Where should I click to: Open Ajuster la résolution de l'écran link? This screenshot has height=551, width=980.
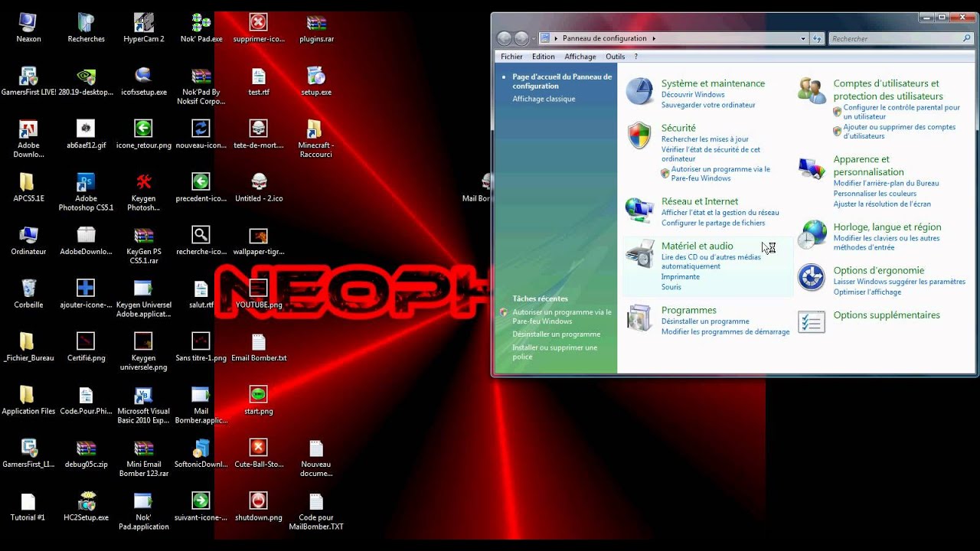(x=882, y=204)
